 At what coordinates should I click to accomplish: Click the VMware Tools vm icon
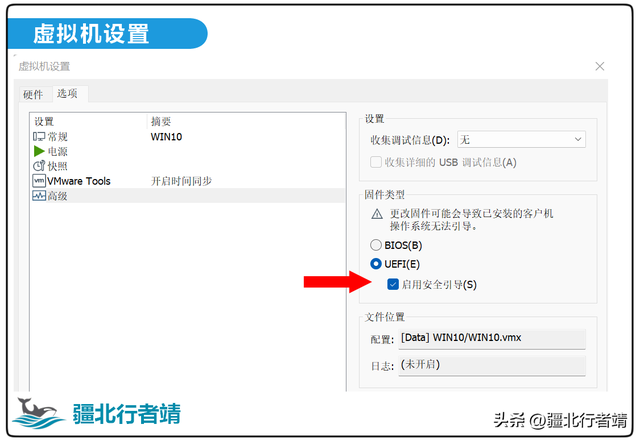(39, 180)
